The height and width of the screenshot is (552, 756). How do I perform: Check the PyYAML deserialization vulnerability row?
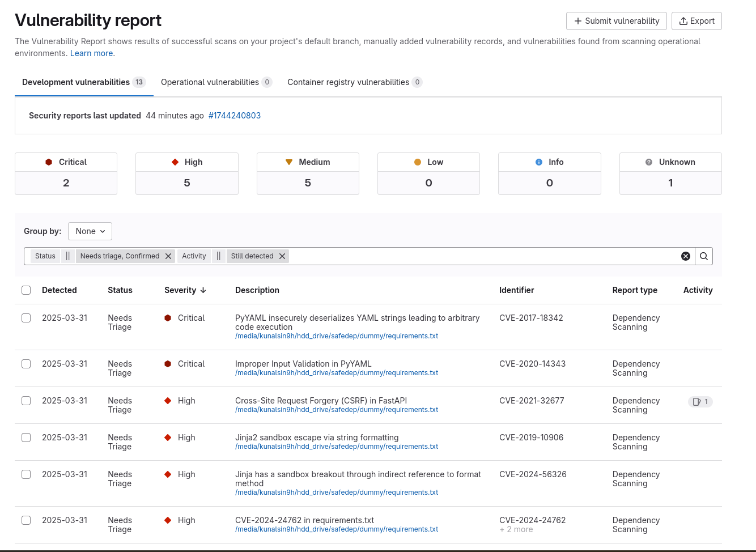(26, 318)
